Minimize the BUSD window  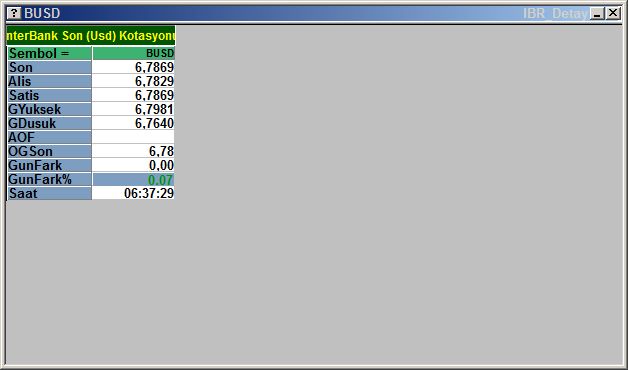pyautogui.click(x=598, y=13)
